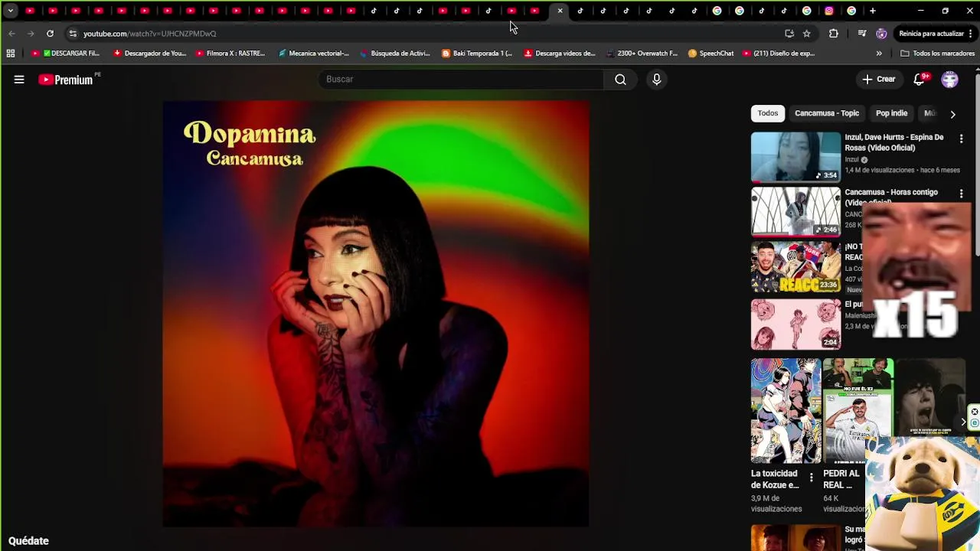Screen dimensions: 980x551
Task: Open the YouTube account avatar menu
Action: click(950, 80)
